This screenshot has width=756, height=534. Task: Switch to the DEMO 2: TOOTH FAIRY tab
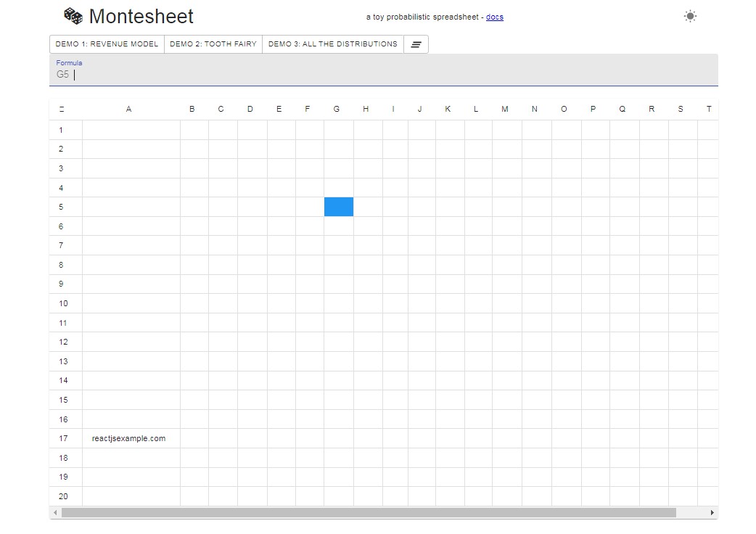pos(213,44)
